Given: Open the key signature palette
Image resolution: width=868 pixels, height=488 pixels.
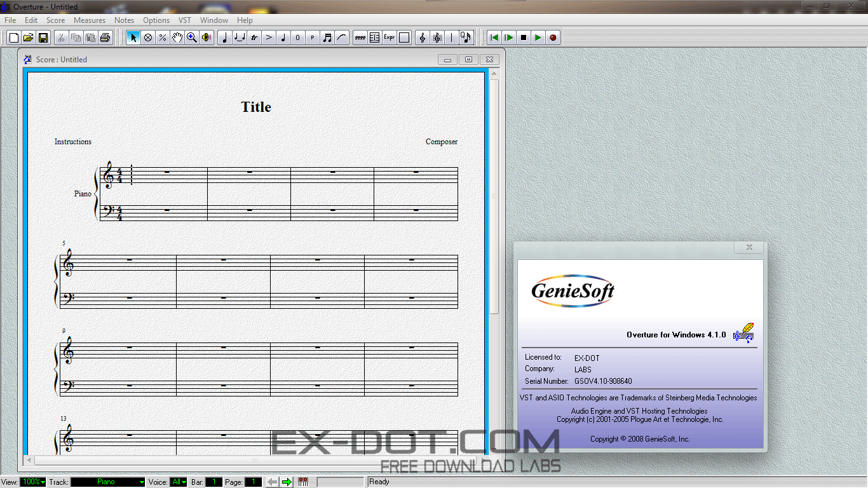Looking at the screenshot, I should click(437, 37).
